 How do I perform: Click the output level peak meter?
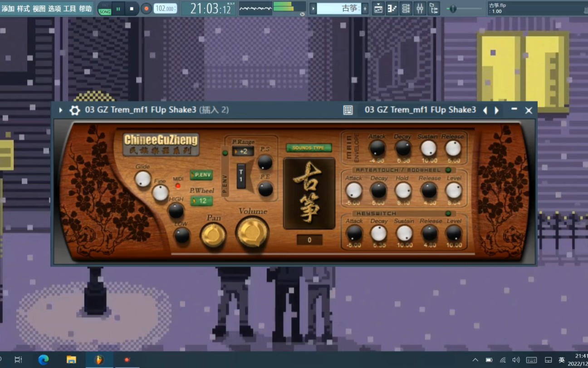(x=289, y=6)
